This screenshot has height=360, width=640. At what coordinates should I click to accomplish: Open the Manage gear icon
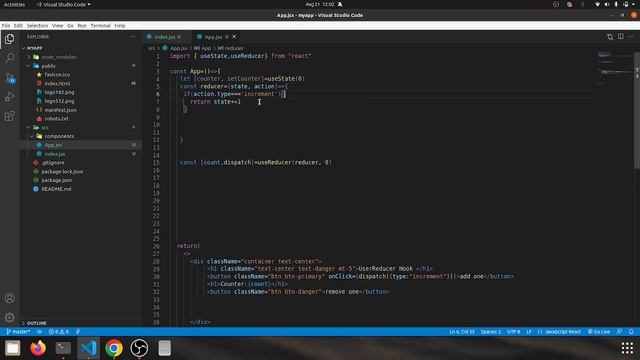coord(9,317)
